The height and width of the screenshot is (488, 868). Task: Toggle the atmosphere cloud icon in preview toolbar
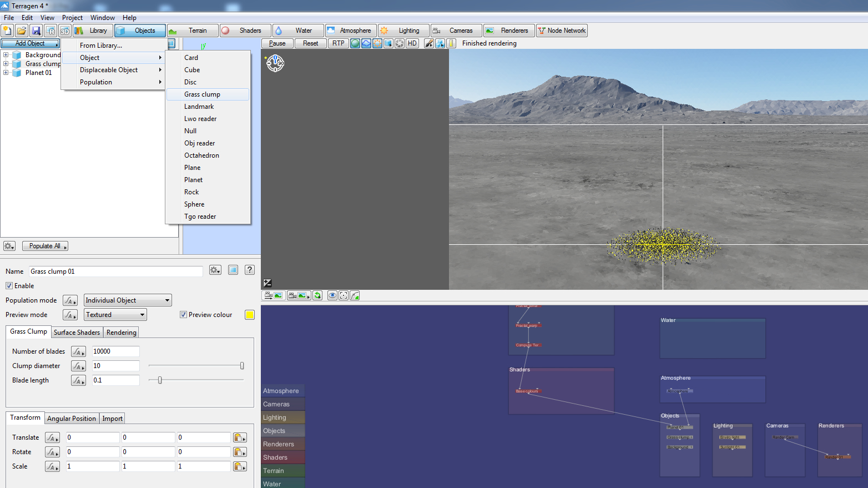pos(366,43)
